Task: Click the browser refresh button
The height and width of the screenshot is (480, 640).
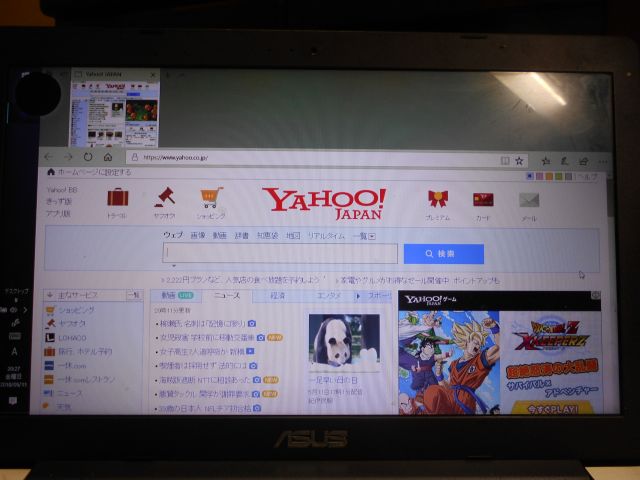Action: (88, 157)
